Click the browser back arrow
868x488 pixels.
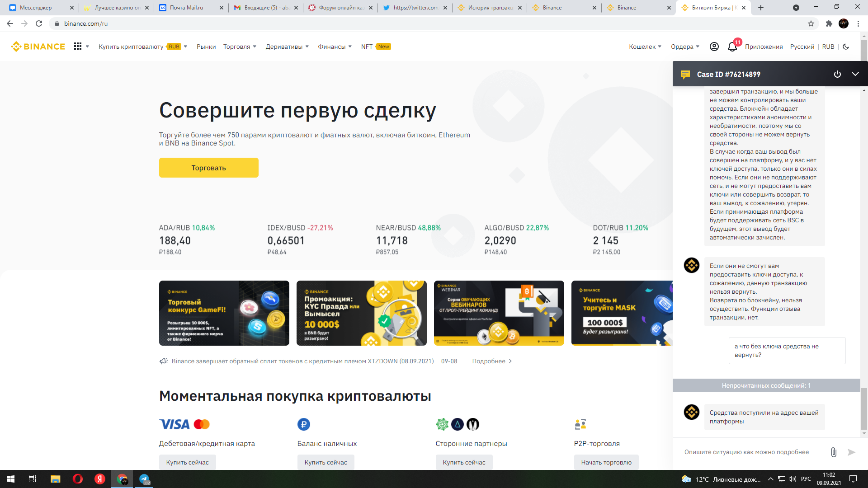click(x=10, y=23)
